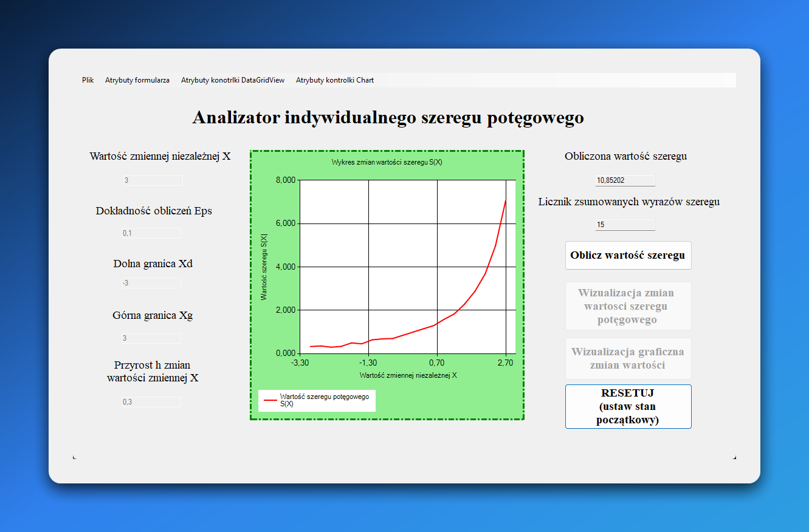Click label Wartość zmiennej niezależnej X above input
The height and width of the screenshot is (532, 809).
coord(160,156)
